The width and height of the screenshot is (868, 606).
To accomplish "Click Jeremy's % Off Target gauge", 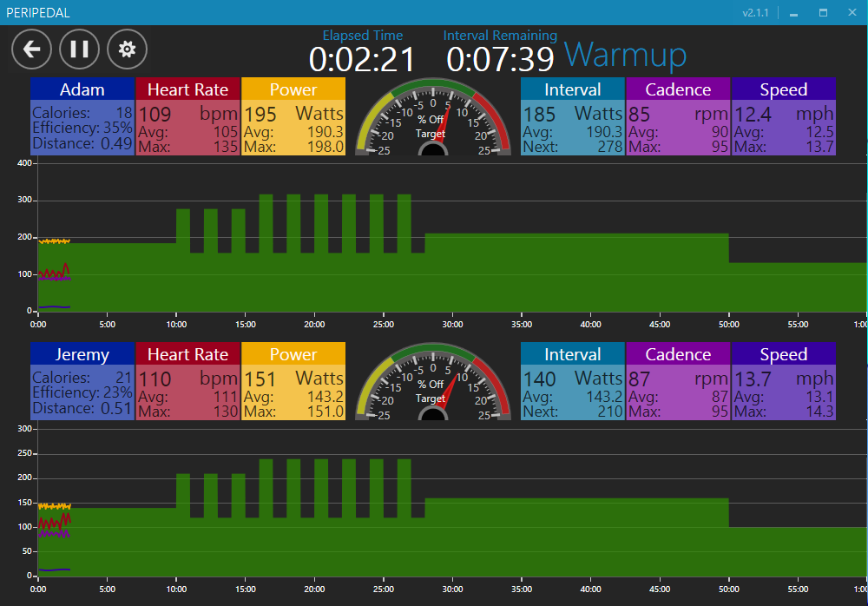I will click(432, 382).
